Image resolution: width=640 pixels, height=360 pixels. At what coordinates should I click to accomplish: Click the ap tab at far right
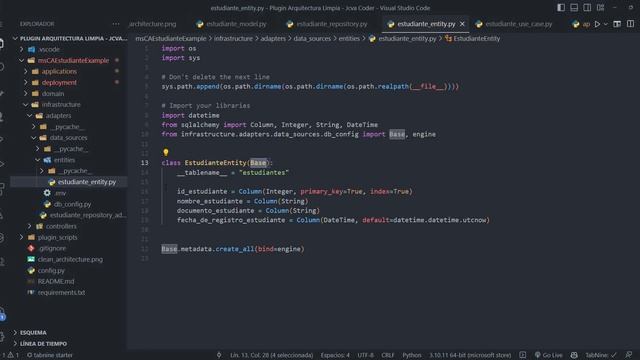(582, 24)
